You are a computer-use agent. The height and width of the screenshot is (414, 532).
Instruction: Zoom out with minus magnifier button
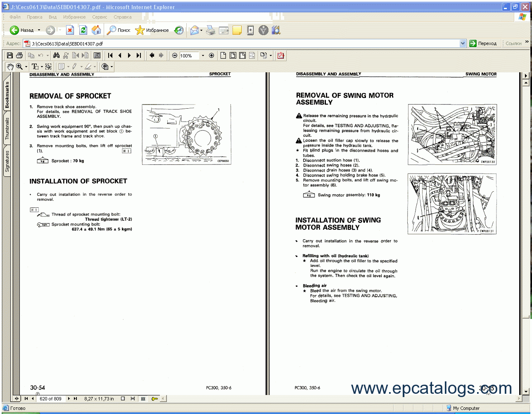pyautogui.click(x=175, y=55)
